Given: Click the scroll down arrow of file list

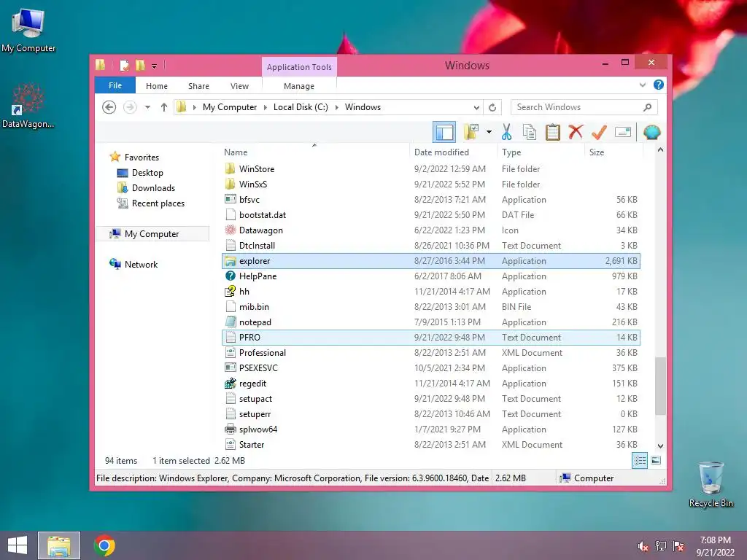Looking at the screenshot, I should coord(660,446).
